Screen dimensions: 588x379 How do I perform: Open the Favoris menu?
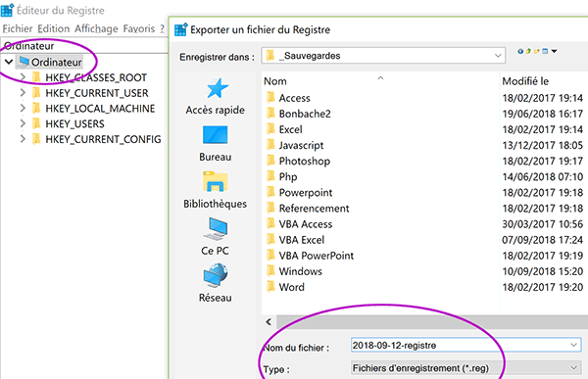pyautogui.click(x=139, y=28)
